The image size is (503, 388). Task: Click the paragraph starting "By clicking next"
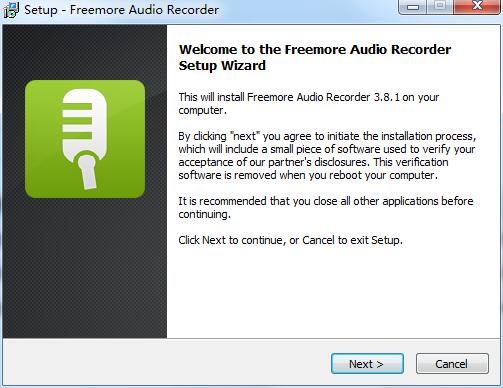coord(327,155)
